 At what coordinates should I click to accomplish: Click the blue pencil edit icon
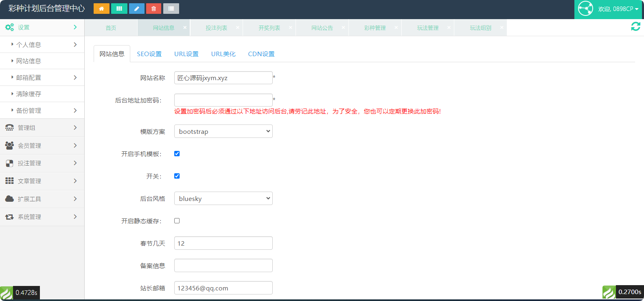(137, 9)
